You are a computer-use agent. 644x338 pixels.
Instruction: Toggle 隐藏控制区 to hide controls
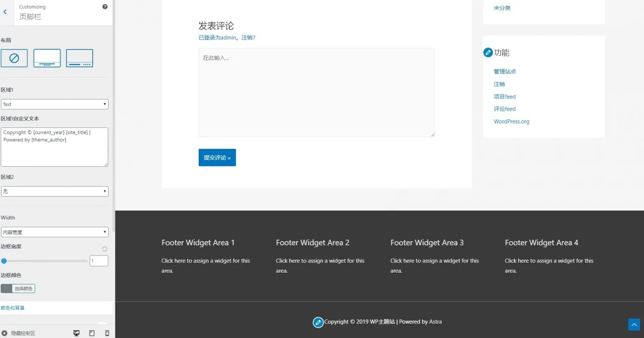17,333
